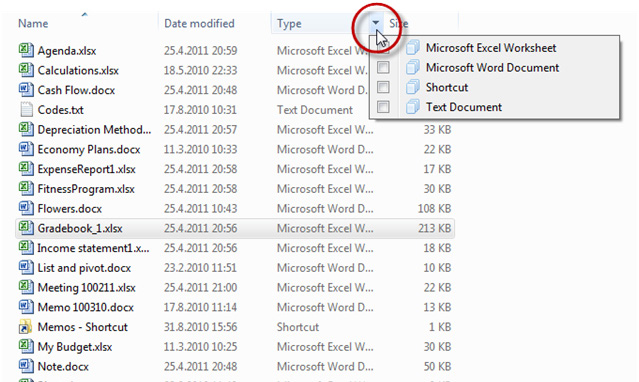639x382 pixels.
Task: Choose Text Document label in filter list
Action: 464,107
